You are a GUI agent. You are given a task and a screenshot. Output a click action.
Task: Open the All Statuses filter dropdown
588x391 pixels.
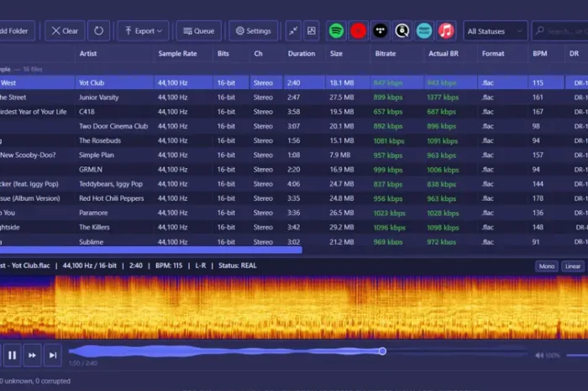tap(496, 31)
